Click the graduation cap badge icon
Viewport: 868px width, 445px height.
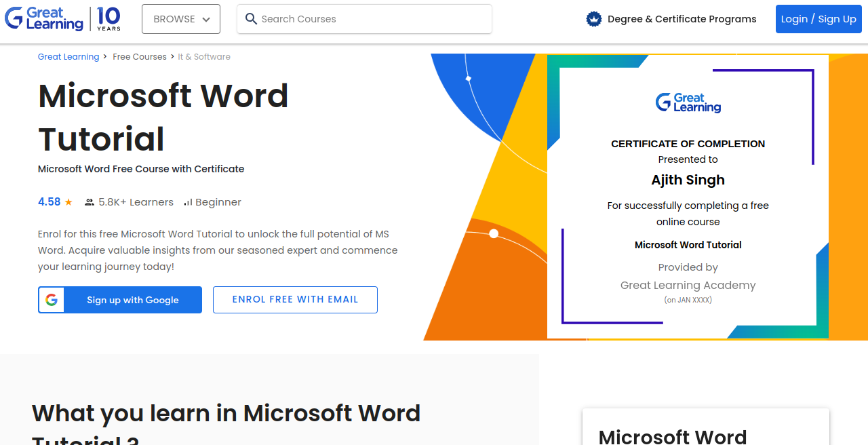[x=593, y=19]
